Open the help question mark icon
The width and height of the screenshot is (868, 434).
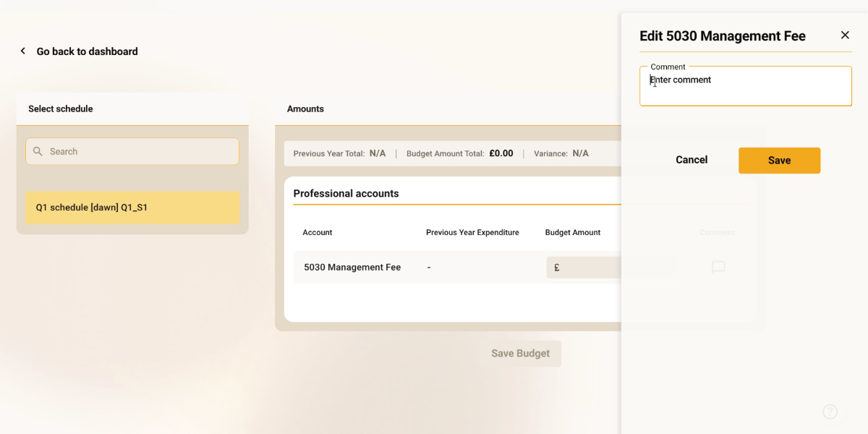point(830,412)
